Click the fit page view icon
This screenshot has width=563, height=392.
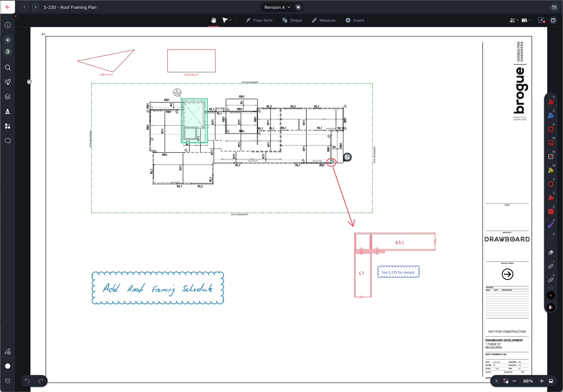551,381
